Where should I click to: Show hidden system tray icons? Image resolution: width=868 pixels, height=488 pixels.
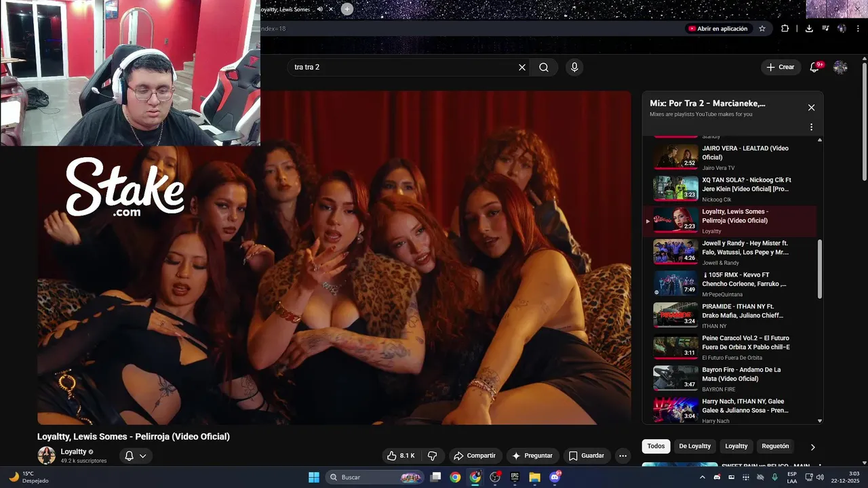click(702, 477)
